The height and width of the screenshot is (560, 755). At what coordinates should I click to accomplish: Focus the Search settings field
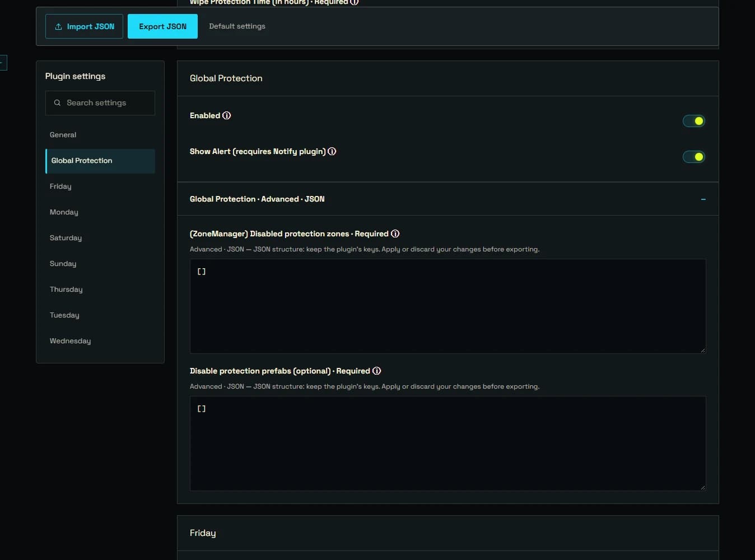click(x=100, y=103)
